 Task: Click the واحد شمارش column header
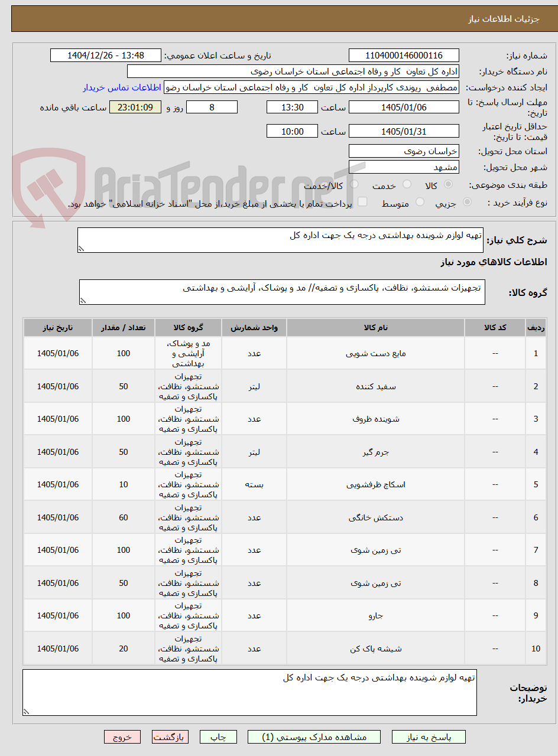(254, 327)
